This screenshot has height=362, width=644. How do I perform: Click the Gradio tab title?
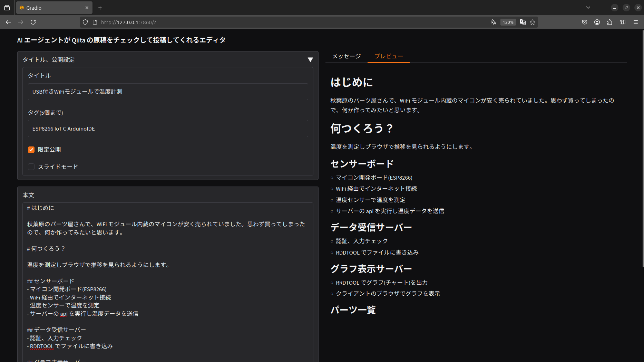(34, 8)
